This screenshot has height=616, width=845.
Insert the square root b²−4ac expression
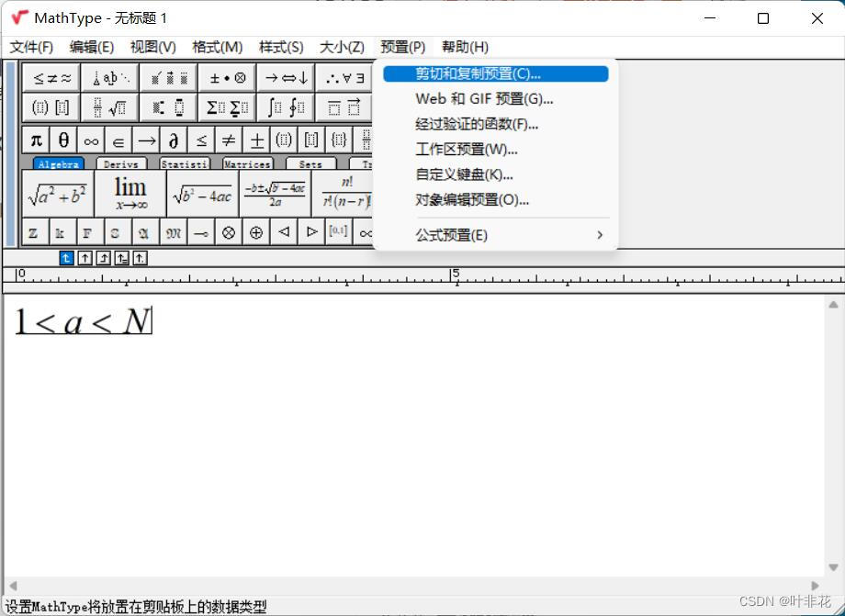(202, 194)
